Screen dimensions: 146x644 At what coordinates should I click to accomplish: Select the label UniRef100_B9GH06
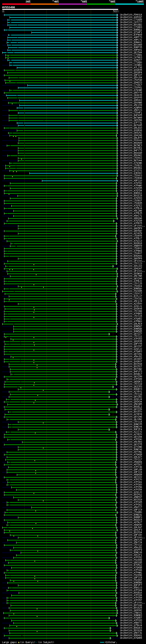pyautogui.click(x=131, y=256)
